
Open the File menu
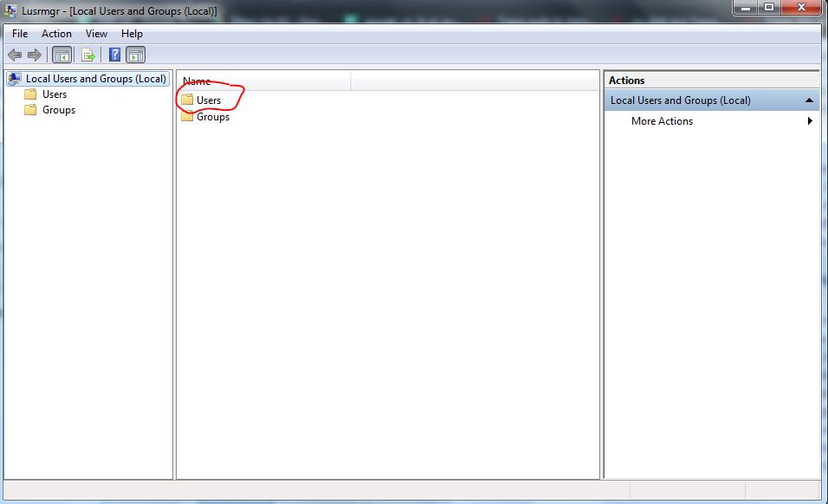click(20, 33)
